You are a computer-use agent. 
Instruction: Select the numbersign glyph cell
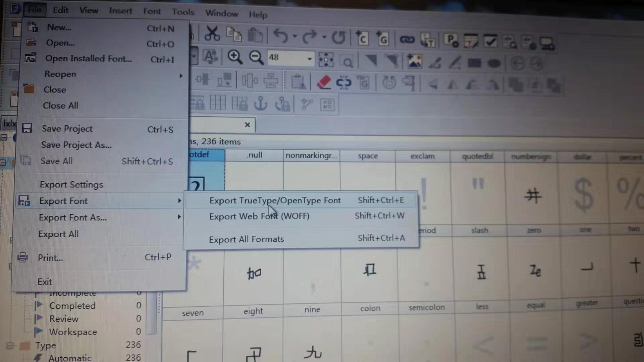pos(532,194)
